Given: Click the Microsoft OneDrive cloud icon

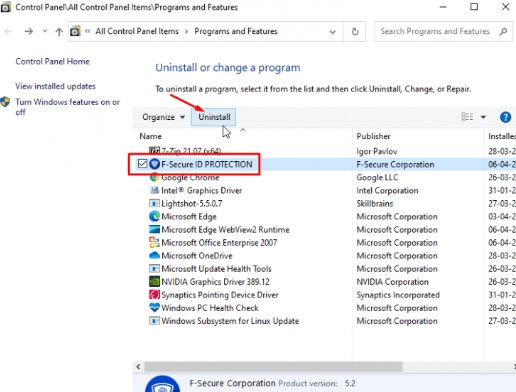Looking at the screenshot, I should 154,255.
